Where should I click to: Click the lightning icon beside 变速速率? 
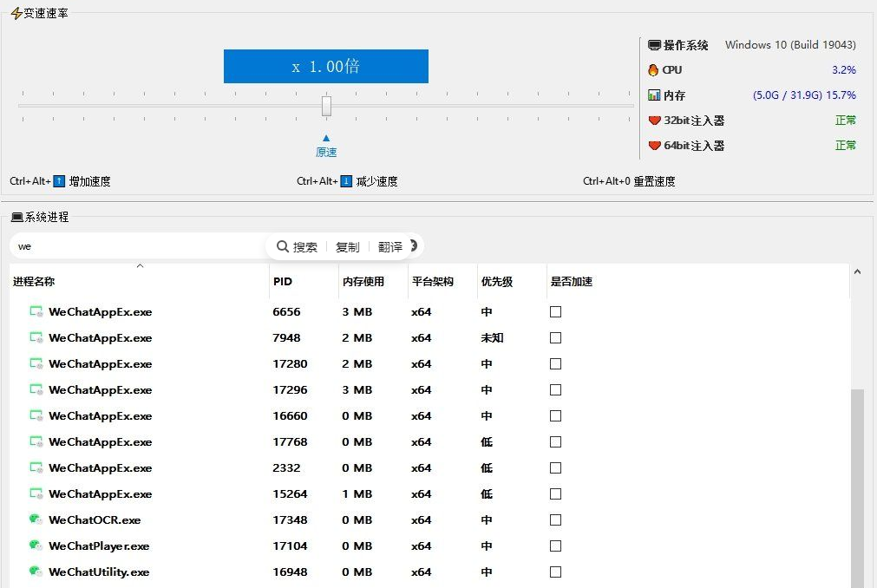coord(16,13)
